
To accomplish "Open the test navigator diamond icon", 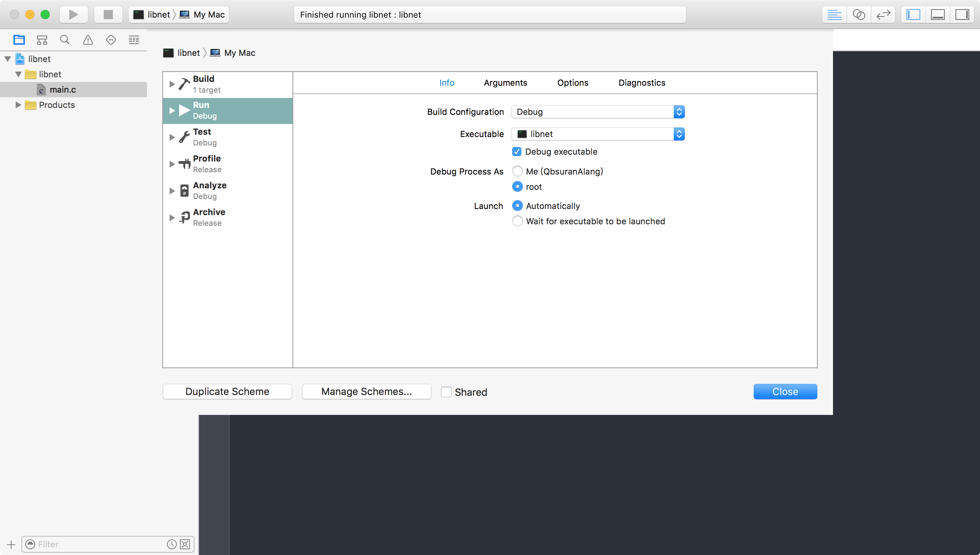I will coord(111,40).
